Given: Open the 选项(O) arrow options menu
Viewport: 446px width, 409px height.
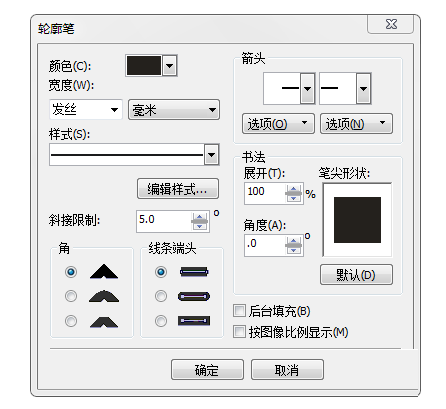Looking at the screenshot, I should click(x=278, y=124).
